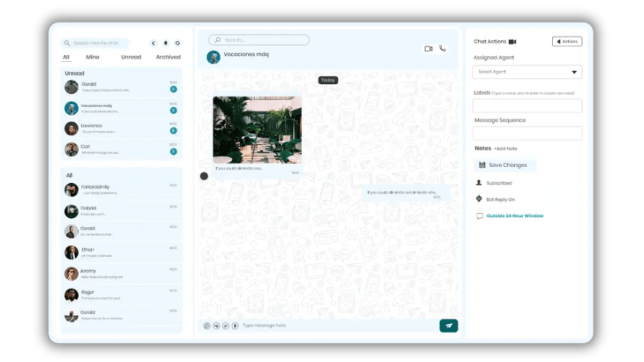Open the Jeremy conversation
Viewport: 644px width, 362px height.
[x=121, y=274]
